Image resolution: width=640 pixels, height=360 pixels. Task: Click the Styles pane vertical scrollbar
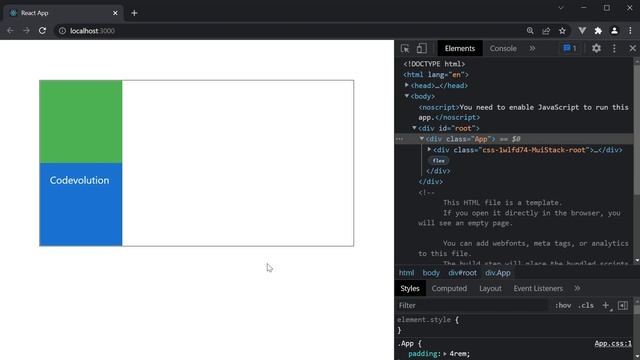pos(637,310)
